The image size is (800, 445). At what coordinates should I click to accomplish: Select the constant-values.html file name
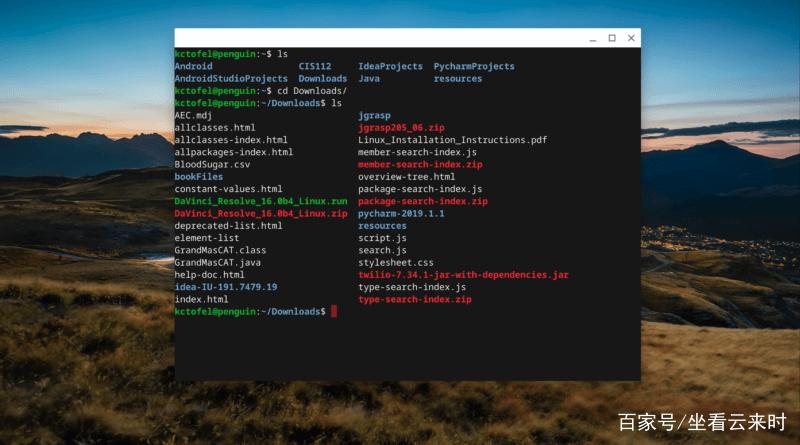click(x=228, y=189)
